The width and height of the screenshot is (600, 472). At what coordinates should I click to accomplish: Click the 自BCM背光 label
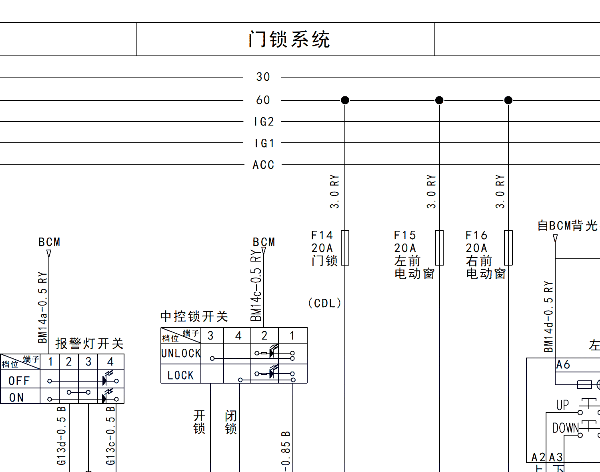(567, 225)
